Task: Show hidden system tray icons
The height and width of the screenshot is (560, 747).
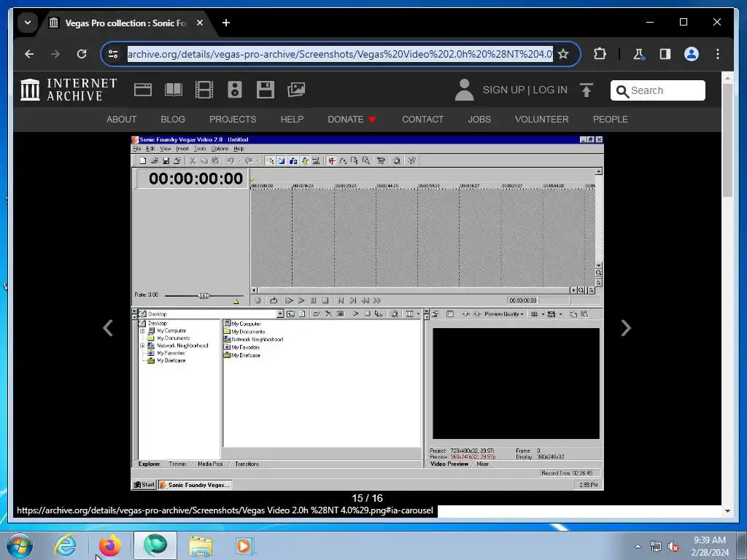Action: pos(638,546)
